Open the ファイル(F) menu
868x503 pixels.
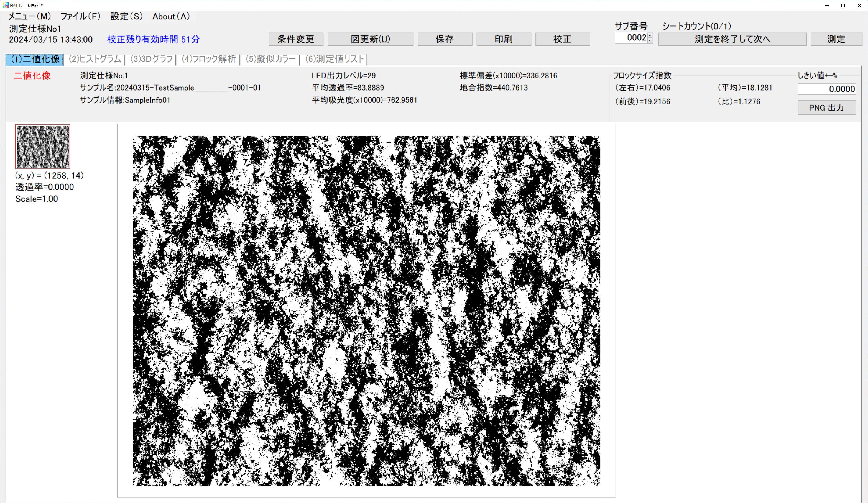pyautogui.click(x=80, y=16)
